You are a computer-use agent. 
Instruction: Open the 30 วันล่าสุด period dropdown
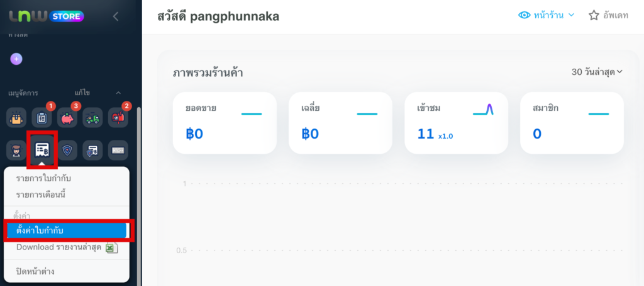(597, 72)
